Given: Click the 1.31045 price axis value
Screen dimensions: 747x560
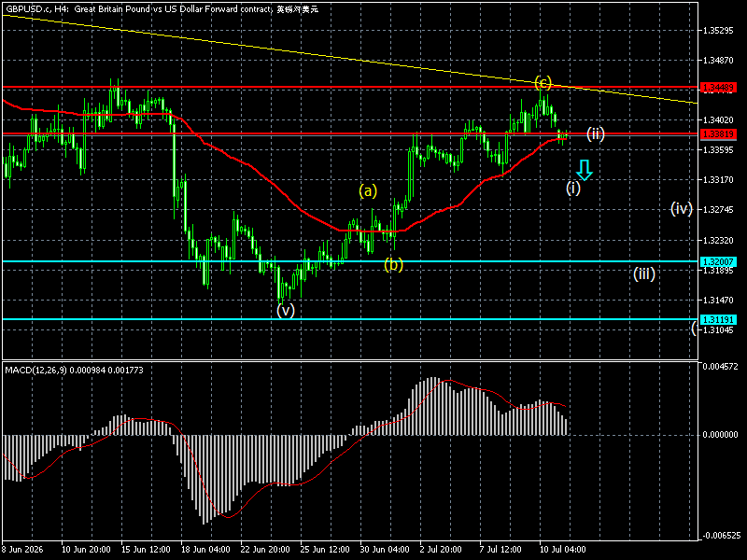Looking at the screenshot, I should pos(718,330).
